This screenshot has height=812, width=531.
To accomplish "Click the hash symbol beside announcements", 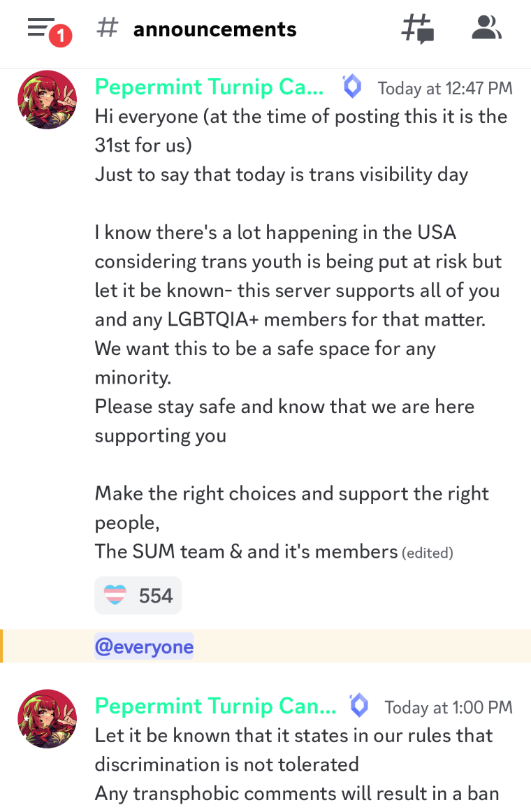I will click(x=107, y=29).
